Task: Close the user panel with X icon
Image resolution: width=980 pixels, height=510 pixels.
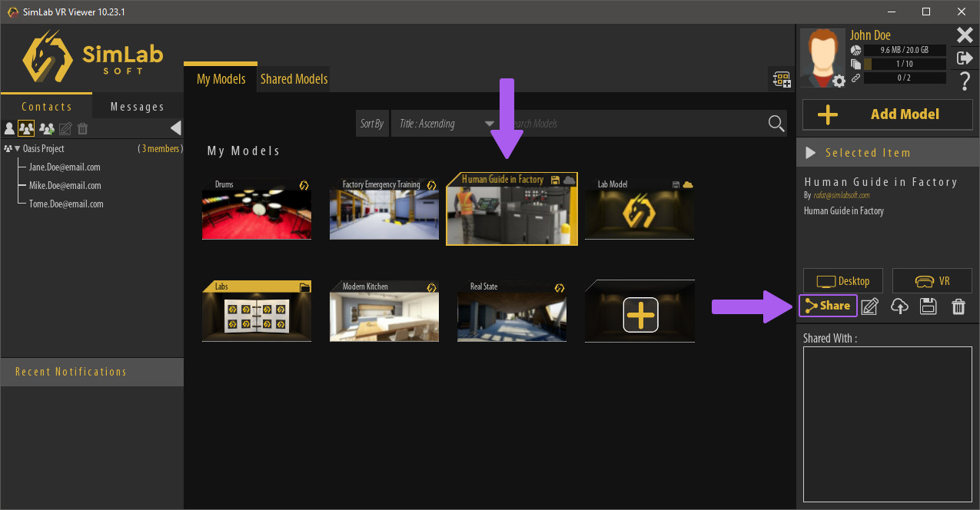Action: click(x=965, y=35)
